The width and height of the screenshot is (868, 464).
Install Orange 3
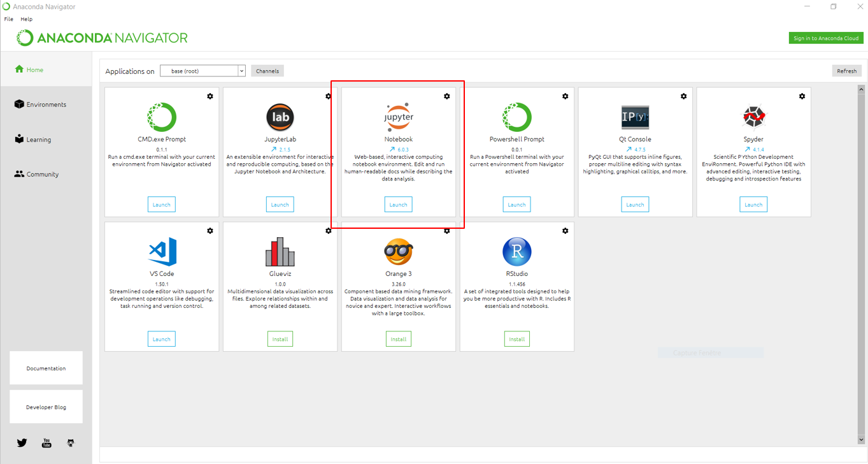coord(399,339)
